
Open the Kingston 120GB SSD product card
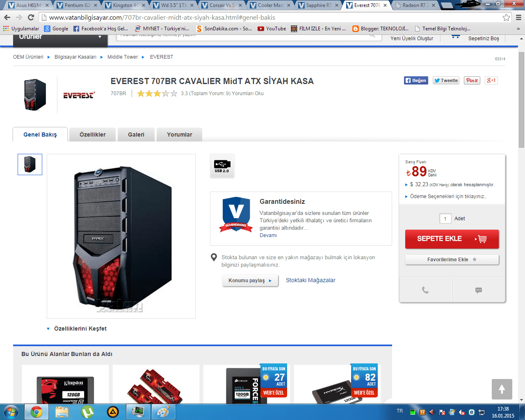coord(65,384)
